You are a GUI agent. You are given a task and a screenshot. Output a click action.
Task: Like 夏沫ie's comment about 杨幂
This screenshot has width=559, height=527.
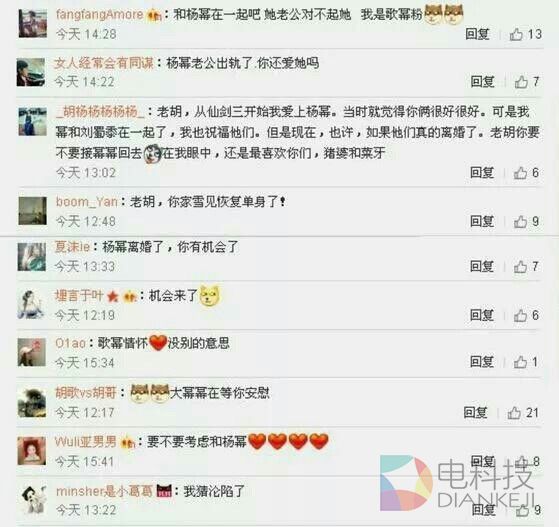point(526,266)
